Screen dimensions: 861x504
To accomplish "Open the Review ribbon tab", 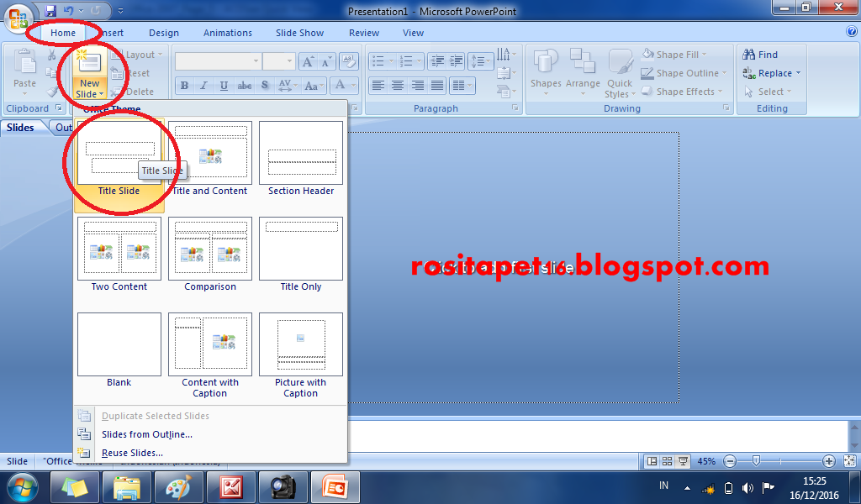I will pyautogui.click(x=364, y=33).
